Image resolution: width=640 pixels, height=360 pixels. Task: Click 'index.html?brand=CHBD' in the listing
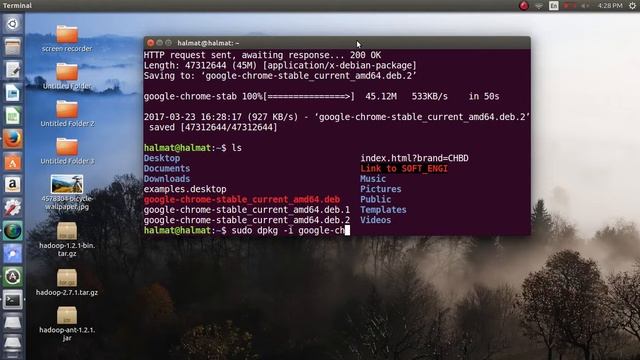click(414, 158)
